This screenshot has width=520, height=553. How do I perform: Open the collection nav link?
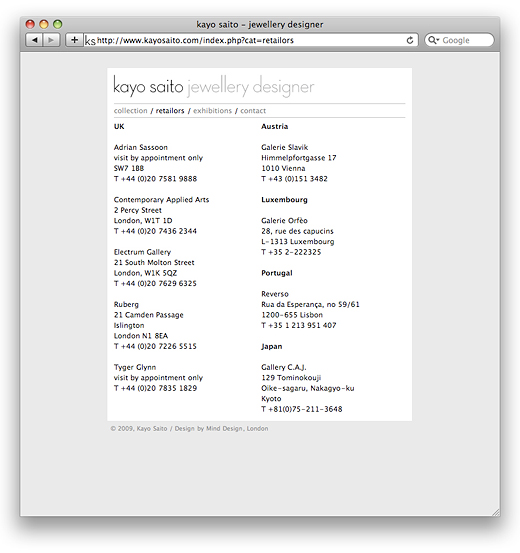pyautogui.click(x=131, y=111)
